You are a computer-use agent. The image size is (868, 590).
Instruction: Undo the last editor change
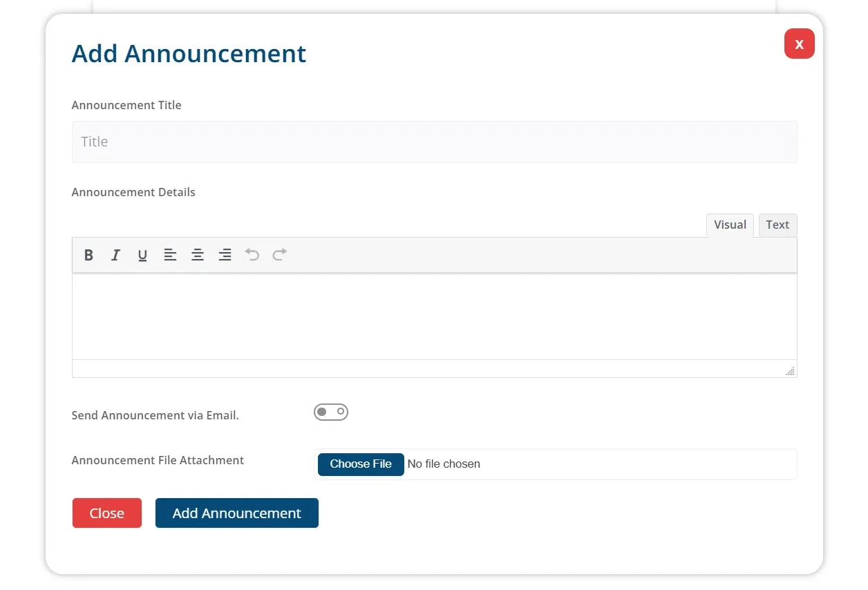(x=252, y=255)
